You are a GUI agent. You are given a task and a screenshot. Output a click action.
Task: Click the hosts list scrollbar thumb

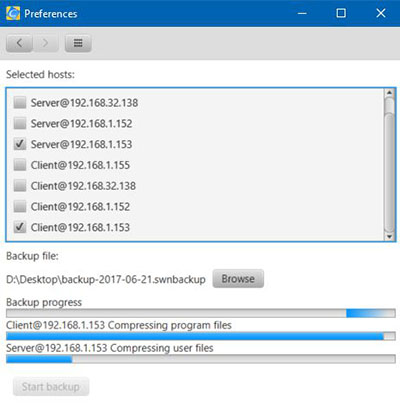(x=389, y=165)
